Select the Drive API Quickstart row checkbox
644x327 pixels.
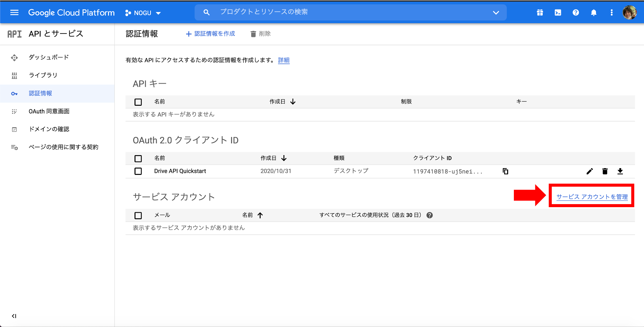coord(138,171)
